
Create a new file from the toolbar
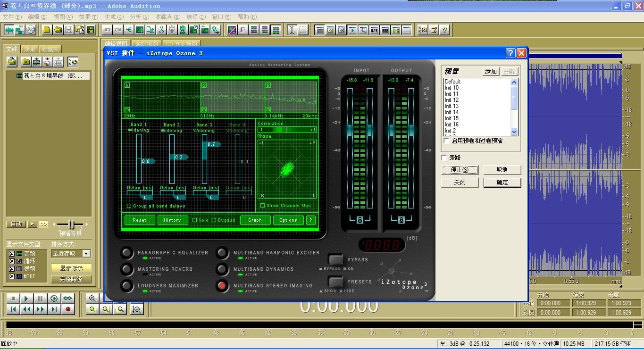[x=47, y=30]
